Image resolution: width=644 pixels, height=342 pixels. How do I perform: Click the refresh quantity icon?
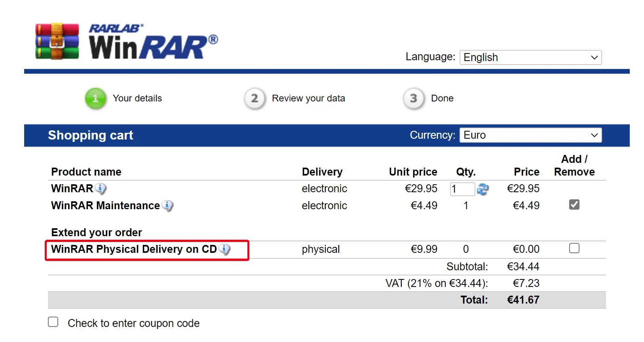click(483, 189)
